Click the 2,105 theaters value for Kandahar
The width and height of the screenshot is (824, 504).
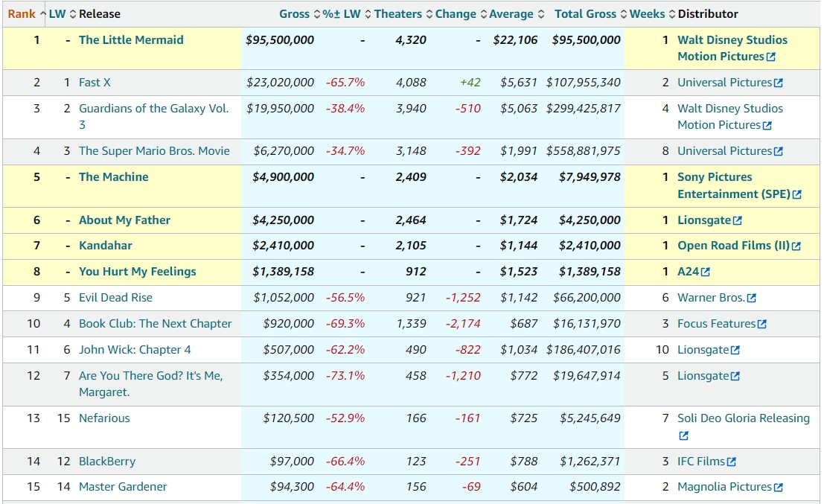tap(411, 246)
